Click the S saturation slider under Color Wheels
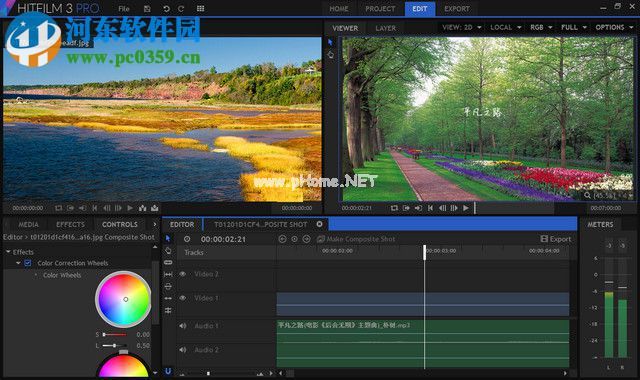 point(114,335)
